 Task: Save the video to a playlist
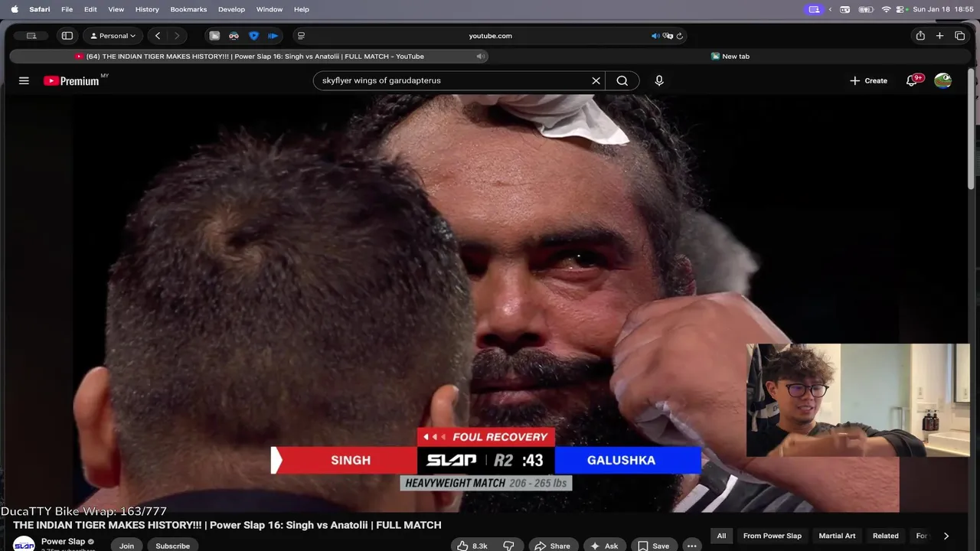point(654,546)
